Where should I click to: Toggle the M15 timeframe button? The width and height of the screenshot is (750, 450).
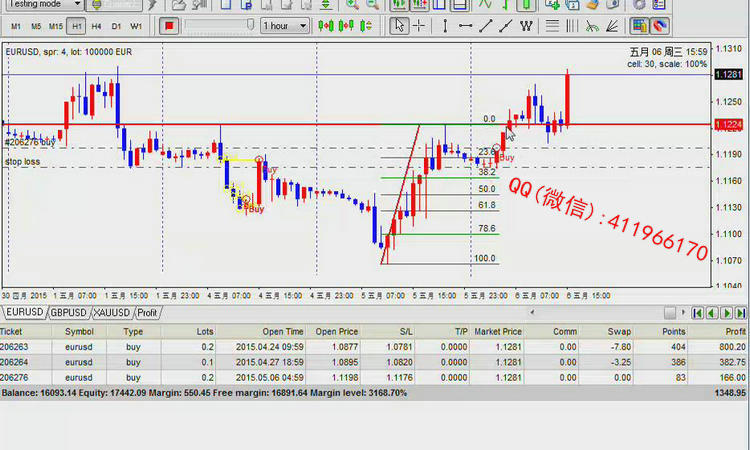(56, 25)
